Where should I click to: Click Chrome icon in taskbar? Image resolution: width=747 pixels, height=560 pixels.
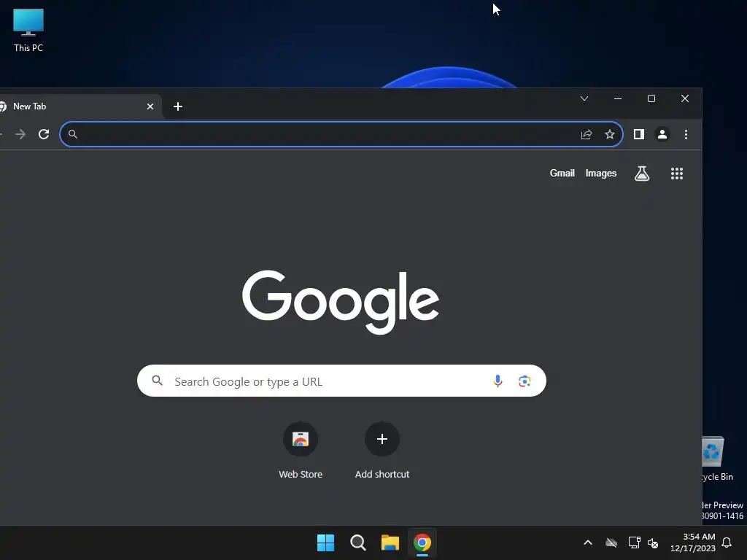click(422, 542)
